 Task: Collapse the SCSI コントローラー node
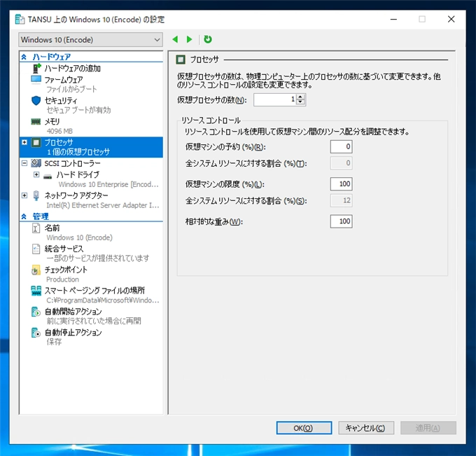click(24, 163)
